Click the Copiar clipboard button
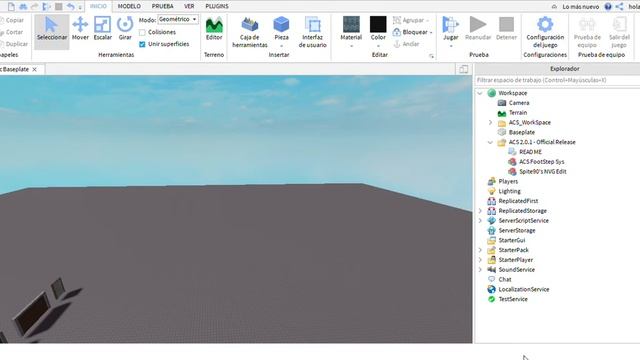This screenshot has height=360, width=640. [12, 20]
